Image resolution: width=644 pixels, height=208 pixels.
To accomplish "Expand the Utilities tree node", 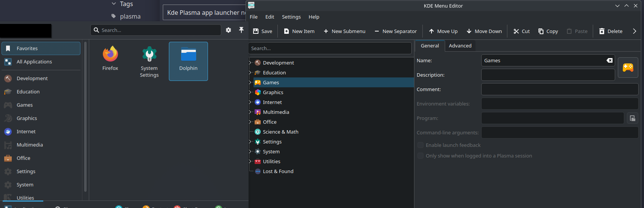I will click(x=250, y=161).
